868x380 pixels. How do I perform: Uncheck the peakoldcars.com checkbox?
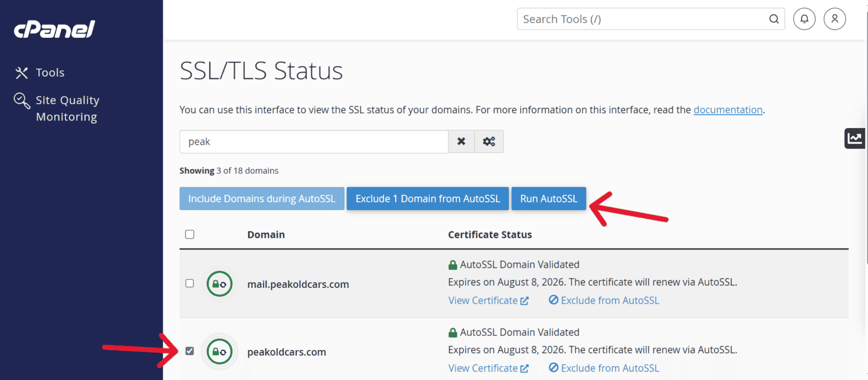[x=189, y=351]
